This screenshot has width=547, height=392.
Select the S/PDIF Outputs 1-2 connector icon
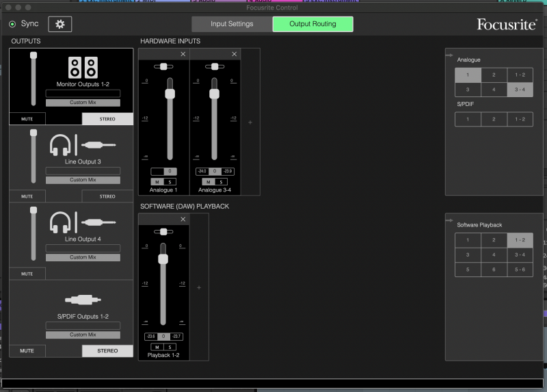coord(83,300)
